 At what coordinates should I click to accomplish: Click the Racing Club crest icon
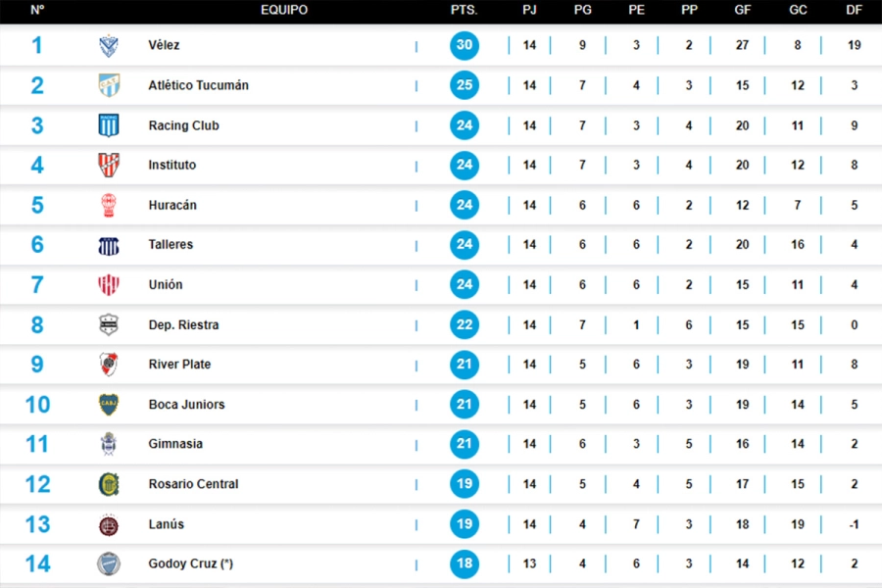pyautogui.click(x=108, y=125)
